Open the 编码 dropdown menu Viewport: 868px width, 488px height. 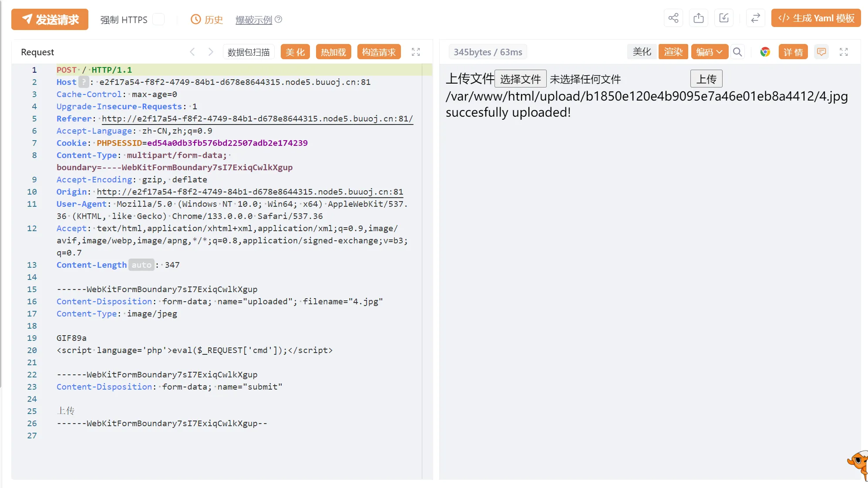[x=710, y=52]
